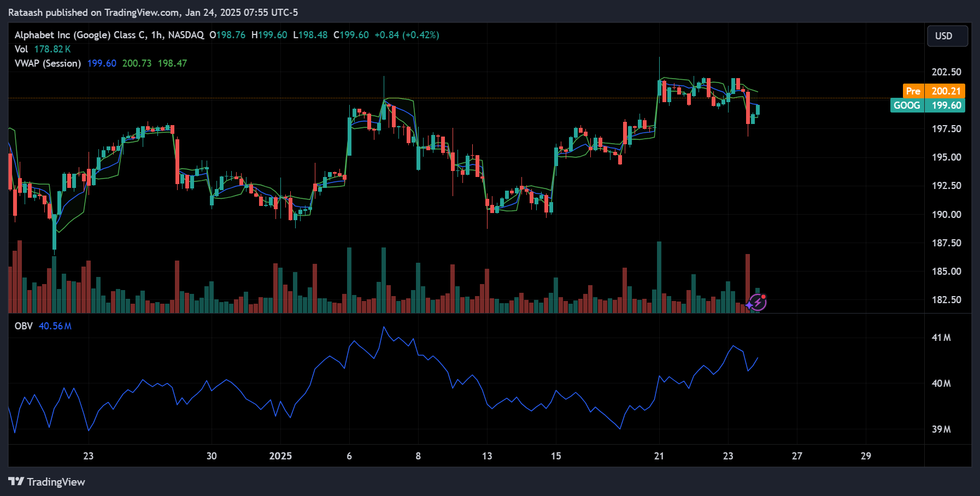Click the 202.50 price axis label
Screen dimensions: 980x496
click(x=947, y=72)
